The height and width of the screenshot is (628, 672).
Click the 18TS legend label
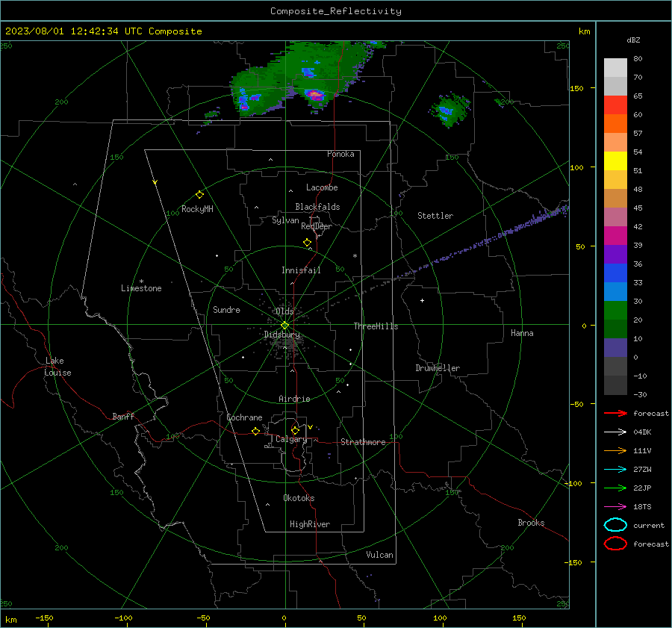click(642, 507)
